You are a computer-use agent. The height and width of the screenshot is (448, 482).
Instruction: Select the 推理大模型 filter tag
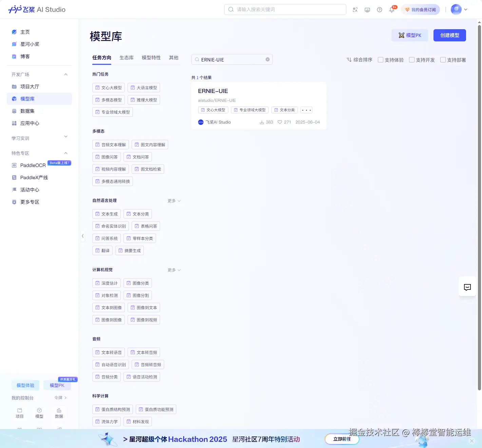pos(144,100)
